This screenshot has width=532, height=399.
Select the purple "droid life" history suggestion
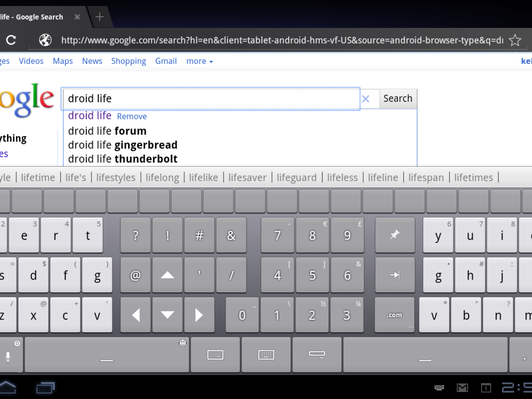[90, 116]
